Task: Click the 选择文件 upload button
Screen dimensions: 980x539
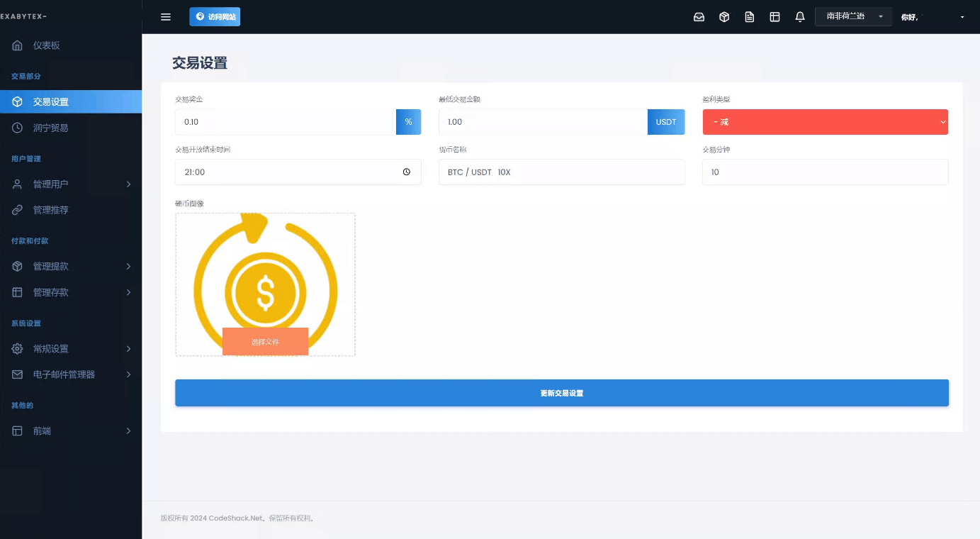Action: [265, 341]
